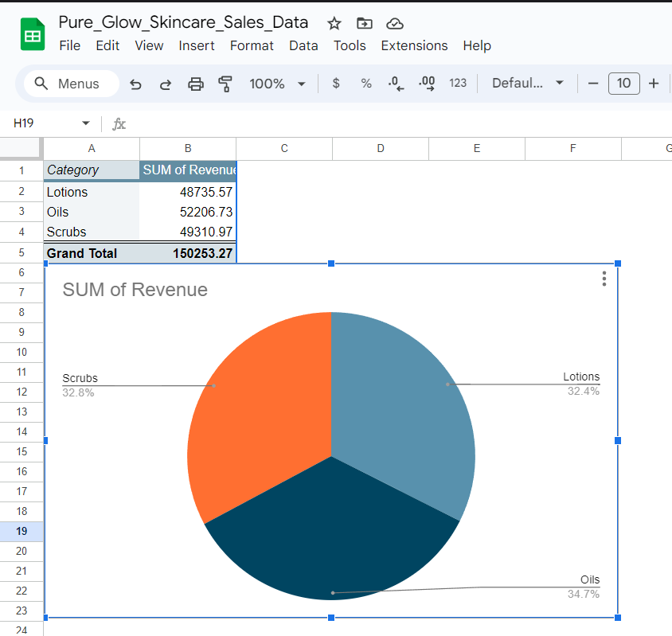
Task: Check the cloud document status icon
Action: coord(394,24)
